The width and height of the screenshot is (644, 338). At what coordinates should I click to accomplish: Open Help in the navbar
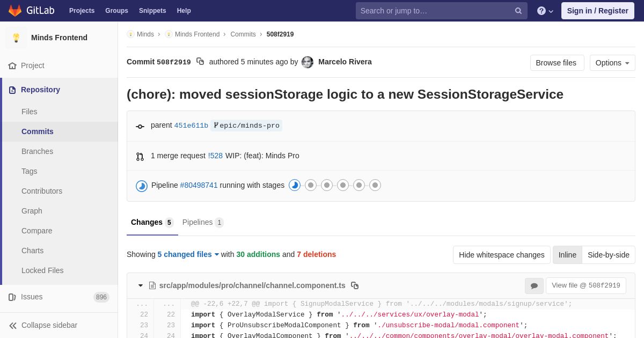[x=184, y=11]
